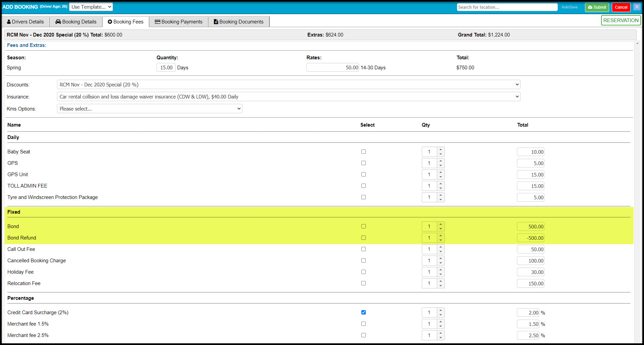Increase GPS Unit quantity with up arrow
This screenshot has width=644, height=345.
(441, 172)
